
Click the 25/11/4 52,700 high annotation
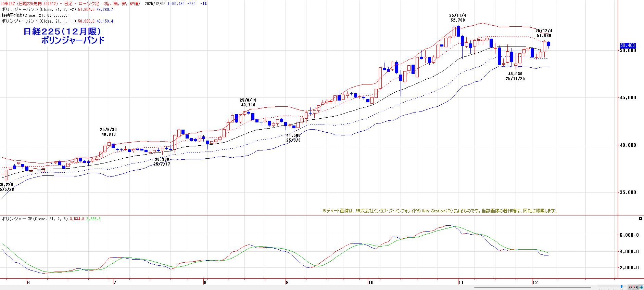coord(458,18)
